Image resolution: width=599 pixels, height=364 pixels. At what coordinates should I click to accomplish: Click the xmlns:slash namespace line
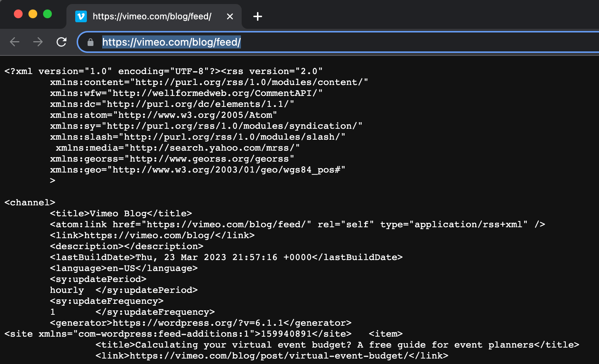[x=197, y=137]
